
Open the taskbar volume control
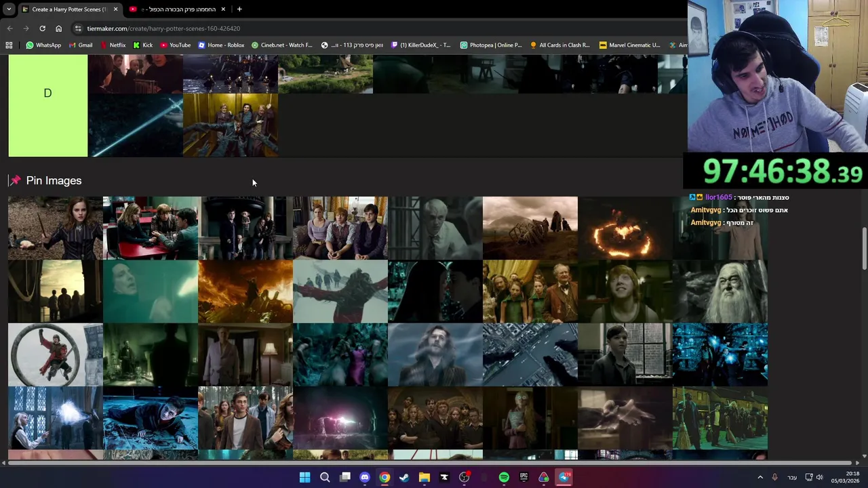click(820, 477)
